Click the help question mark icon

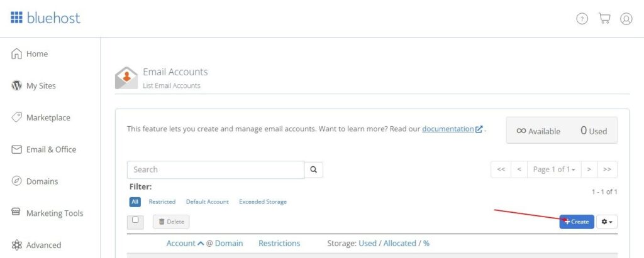(582, 19)
